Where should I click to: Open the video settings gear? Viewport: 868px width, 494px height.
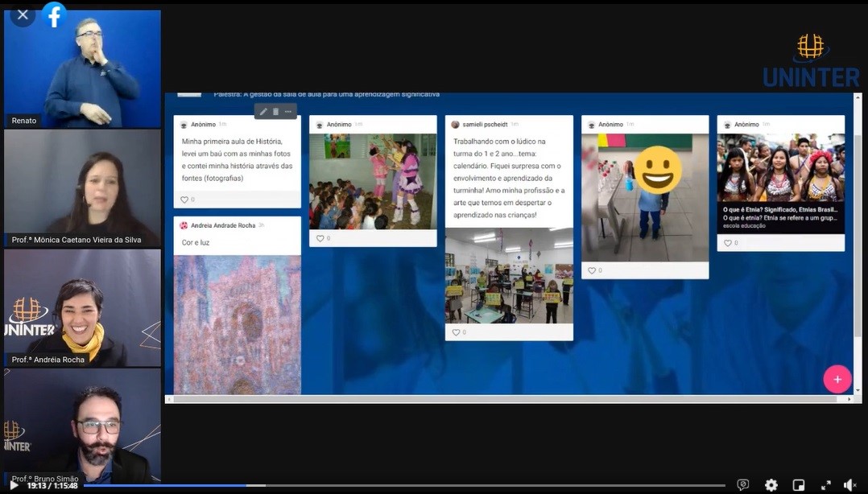point(771,485)
